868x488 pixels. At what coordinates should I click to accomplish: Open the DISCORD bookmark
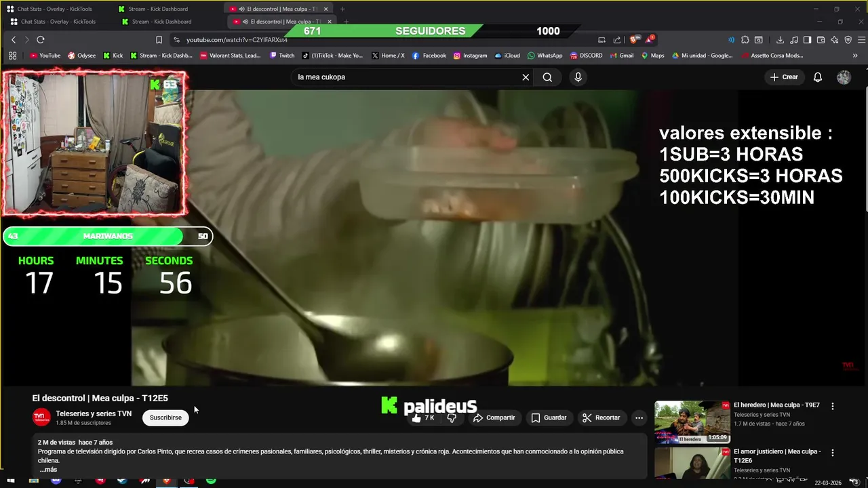587,56
